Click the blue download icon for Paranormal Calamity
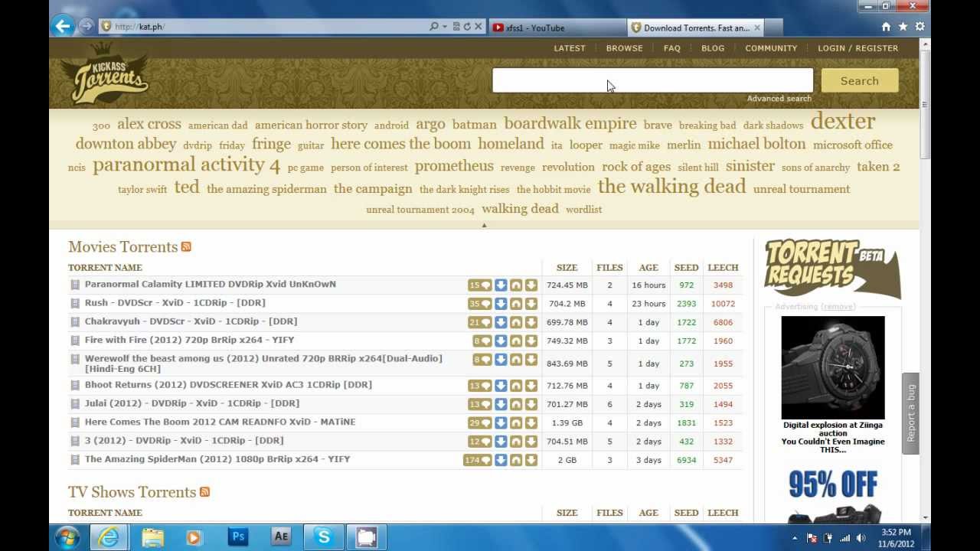The height and width of the screenshot is (551, 980). pyautogui.click(x=501, y=285)
